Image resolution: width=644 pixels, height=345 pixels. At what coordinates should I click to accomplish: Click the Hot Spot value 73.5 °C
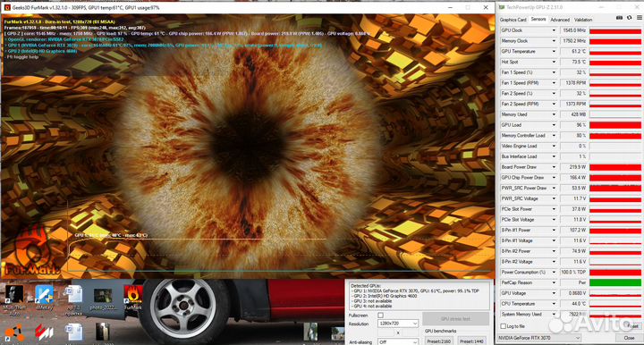(x=574, y=62)
